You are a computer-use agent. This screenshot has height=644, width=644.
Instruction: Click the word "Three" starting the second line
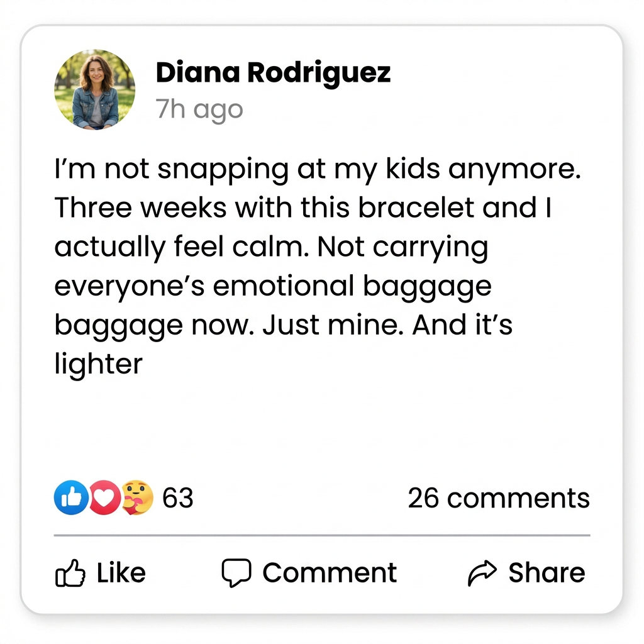[92, 208]
